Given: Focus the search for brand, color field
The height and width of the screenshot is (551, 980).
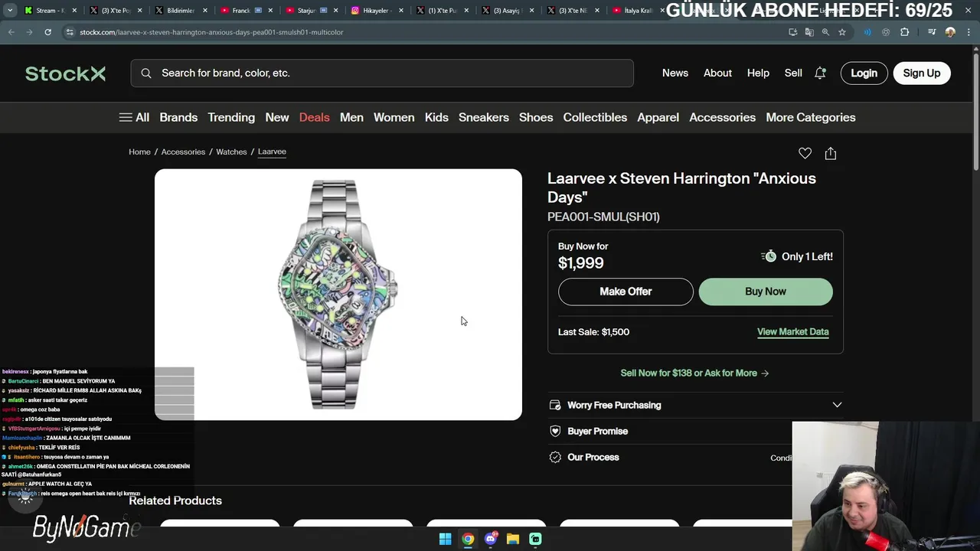Looking at the screenshot, I should tap(382, 73).
